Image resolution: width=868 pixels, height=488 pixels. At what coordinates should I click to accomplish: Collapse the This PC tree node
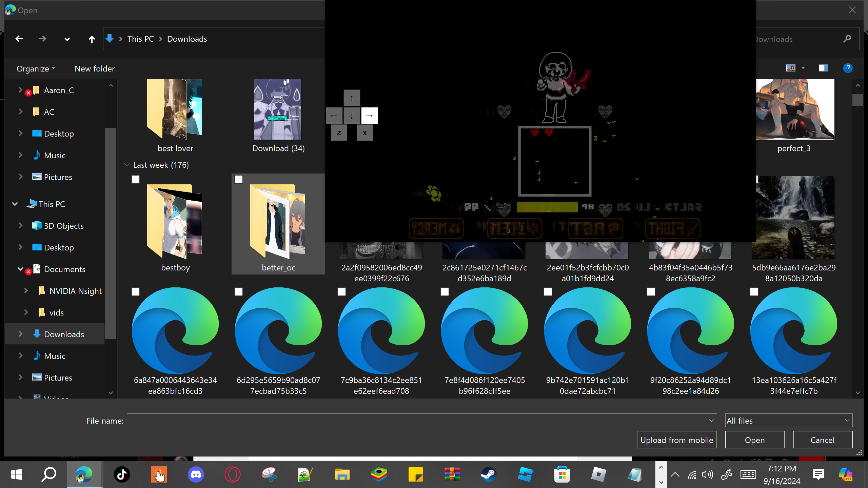[15, 204]
